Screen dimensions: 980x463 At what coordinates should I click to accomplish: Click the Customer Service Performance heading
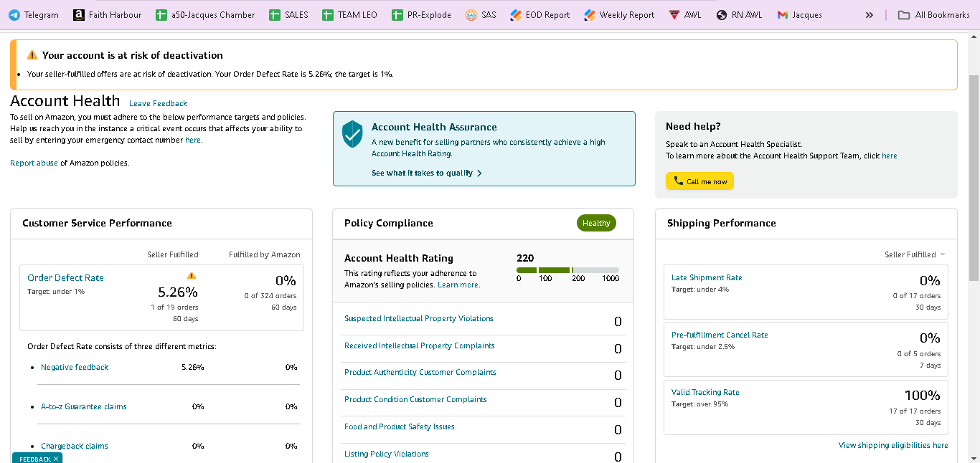click(97, 223)
